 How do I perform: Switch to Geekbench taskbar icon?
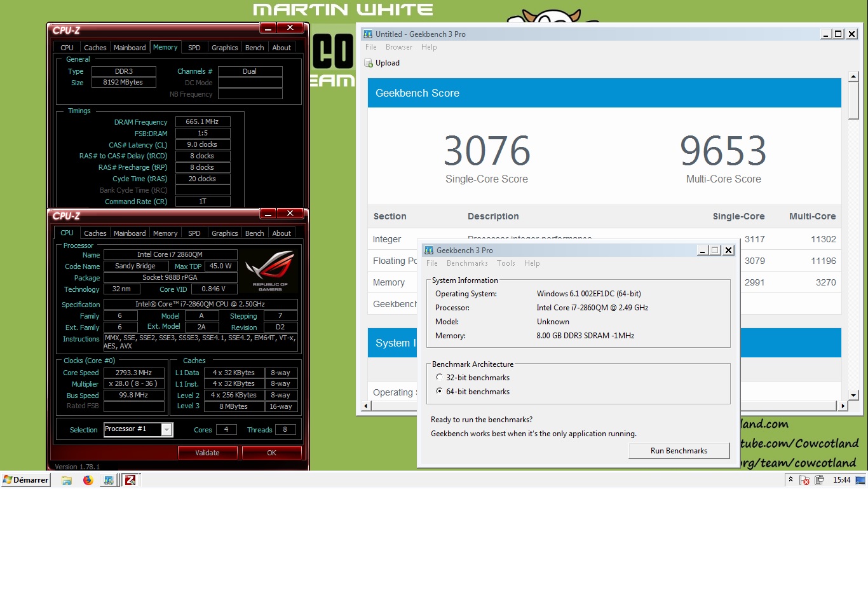109,480
